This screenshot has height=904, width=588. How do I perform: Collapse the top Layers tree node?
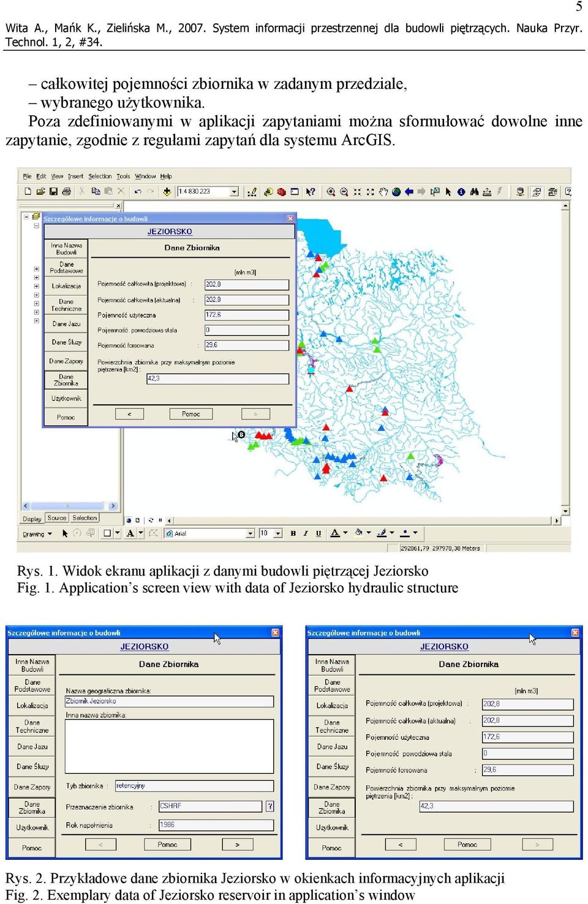tap(26, 217)
